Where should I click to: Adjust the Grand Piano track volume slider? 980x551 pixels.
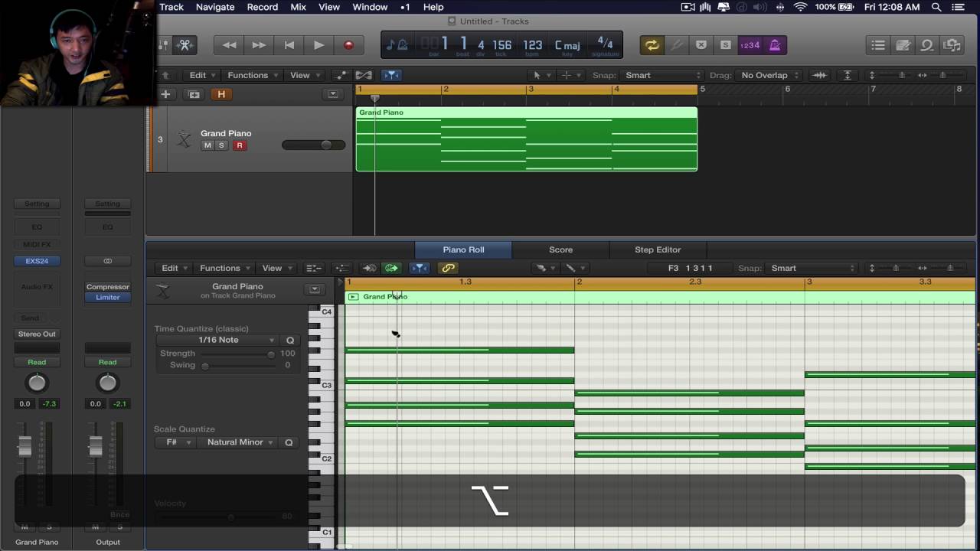(326, 145)
